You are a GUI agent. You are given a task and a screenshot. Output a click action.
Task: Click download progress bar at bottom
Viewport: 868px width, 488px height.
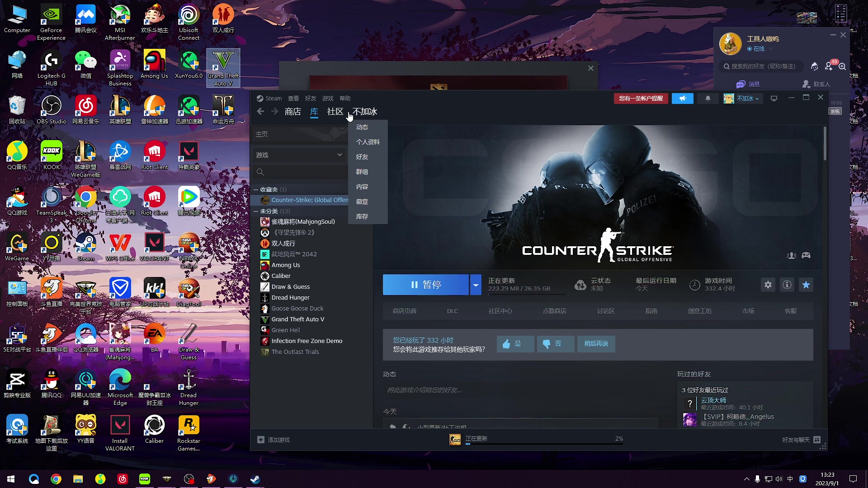(544, 444)
